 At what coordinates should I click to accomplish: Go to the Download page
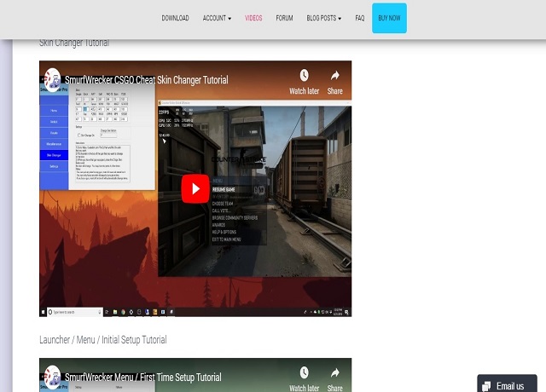[x=175, y=18]
